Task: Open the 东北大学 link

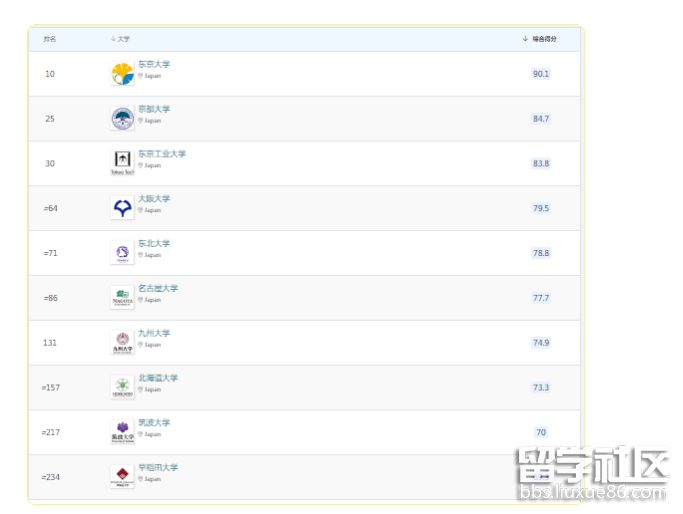Action: (154, 243)
